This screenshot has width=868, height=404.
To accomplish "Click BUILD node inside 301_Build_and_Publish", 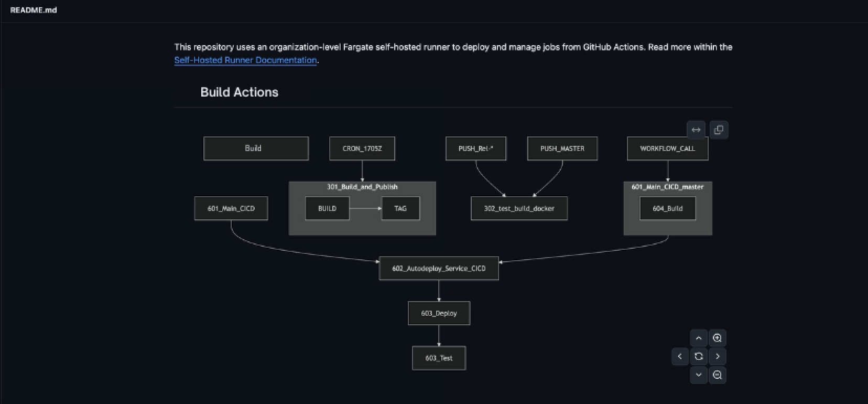I will [x=328, y=208].
